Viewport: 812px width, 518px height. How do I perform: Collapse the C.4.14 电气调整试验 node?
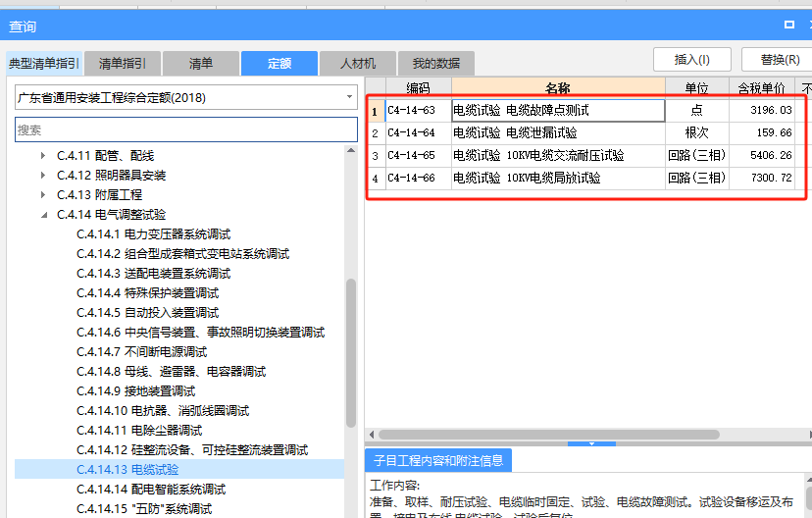(44, 215)
